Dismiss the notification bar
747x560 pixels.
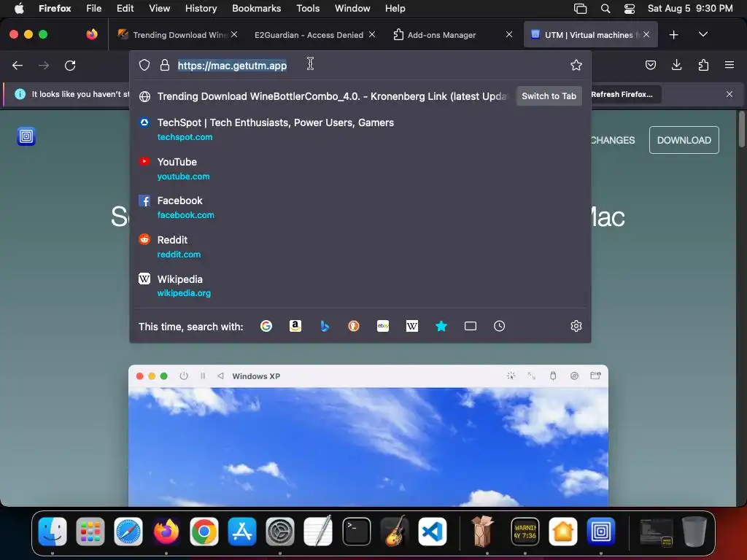point(729,94)
